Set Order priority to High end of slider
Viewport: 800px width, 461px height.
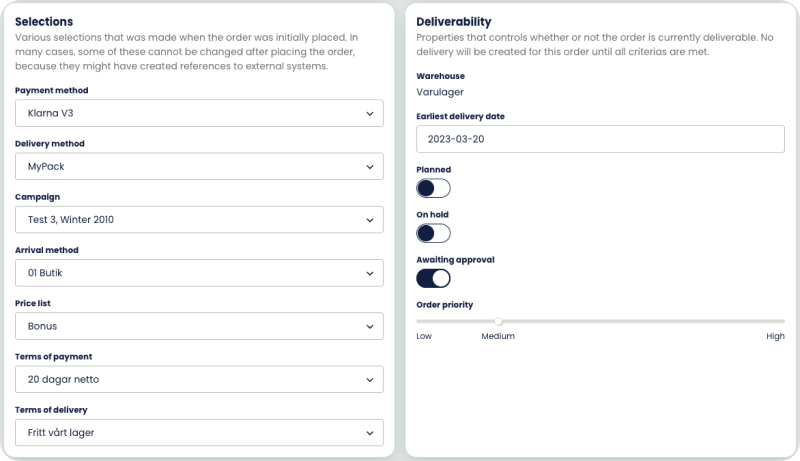(x=783, y=321)
